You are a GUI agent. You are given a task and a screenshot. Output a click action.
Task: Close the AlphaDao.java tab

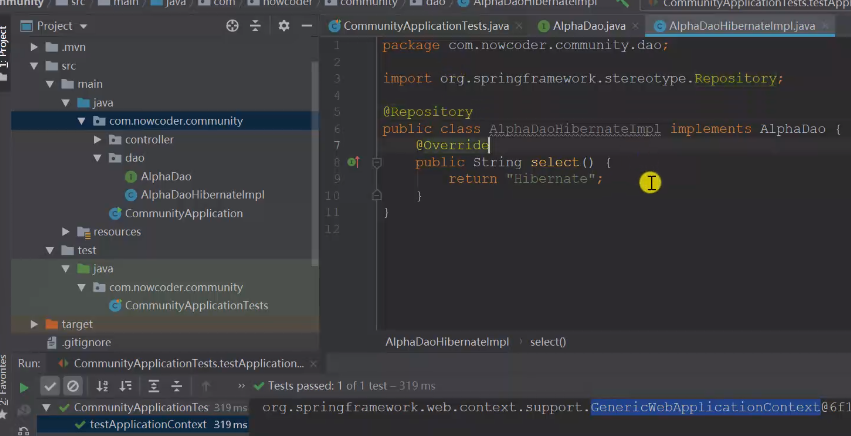point(635,26)
